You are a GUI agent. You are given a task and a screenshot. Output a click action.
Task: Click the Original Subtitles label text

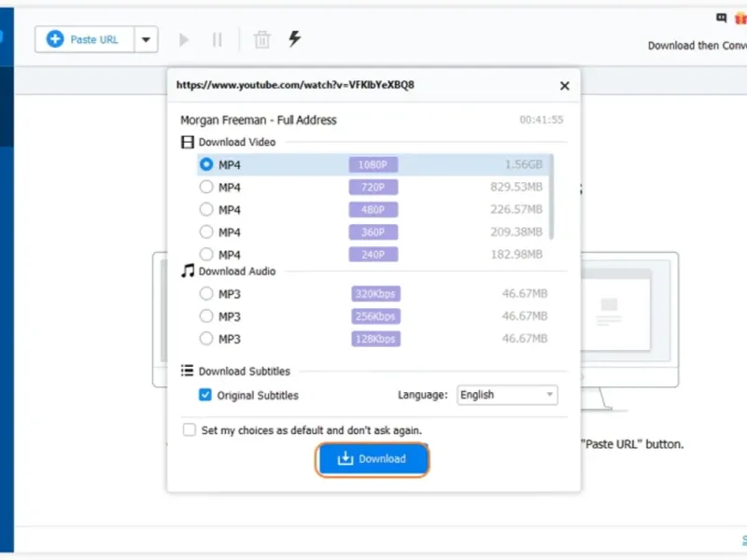[258, 395]
